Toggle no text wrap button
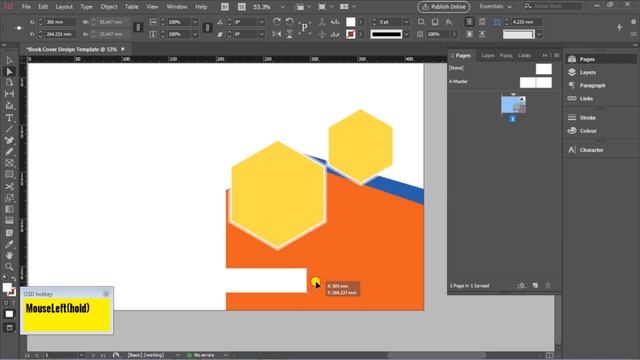 point(469,22)
